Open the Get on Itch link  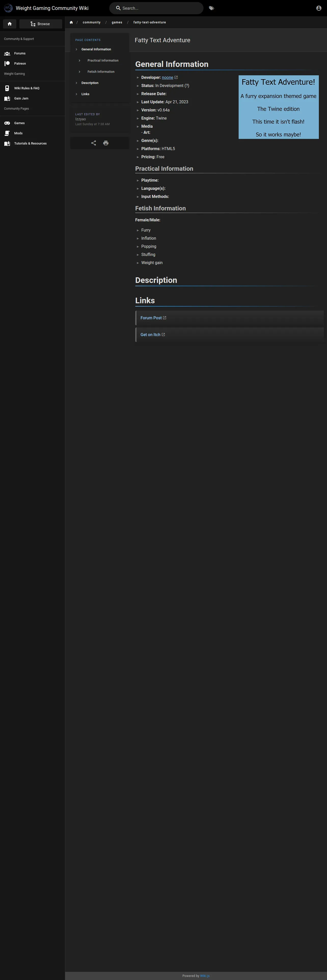click(150, 335)
